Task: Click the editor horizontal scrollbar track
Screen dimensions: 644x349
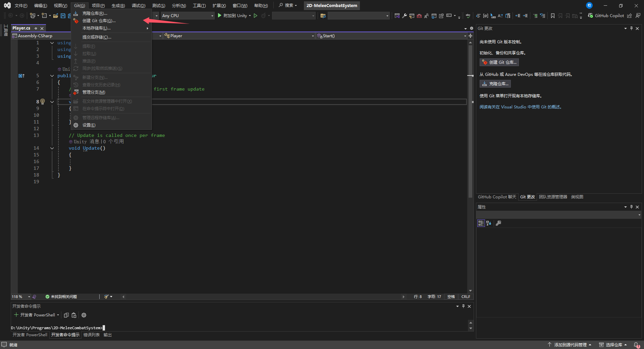Action: (x=263, y=297)
